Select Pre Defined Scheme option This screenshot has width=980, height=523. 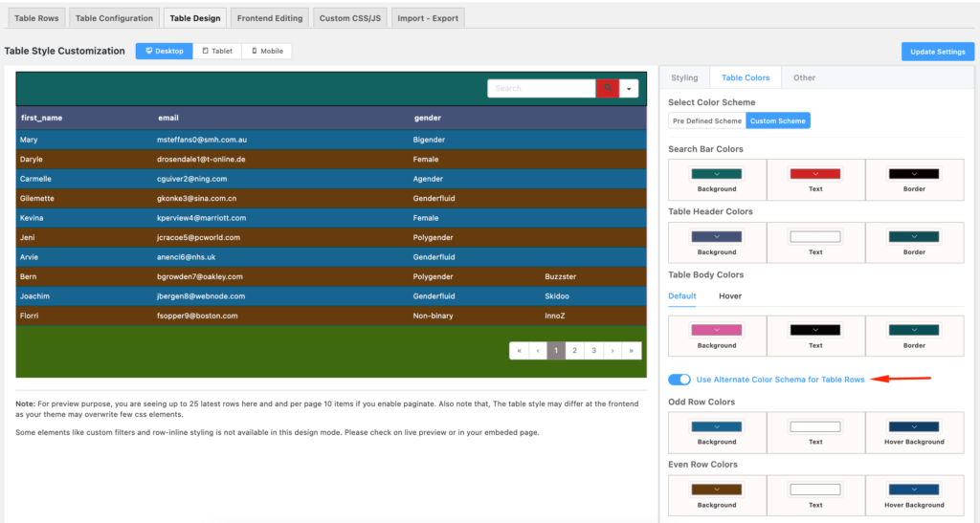click(706, 120)
